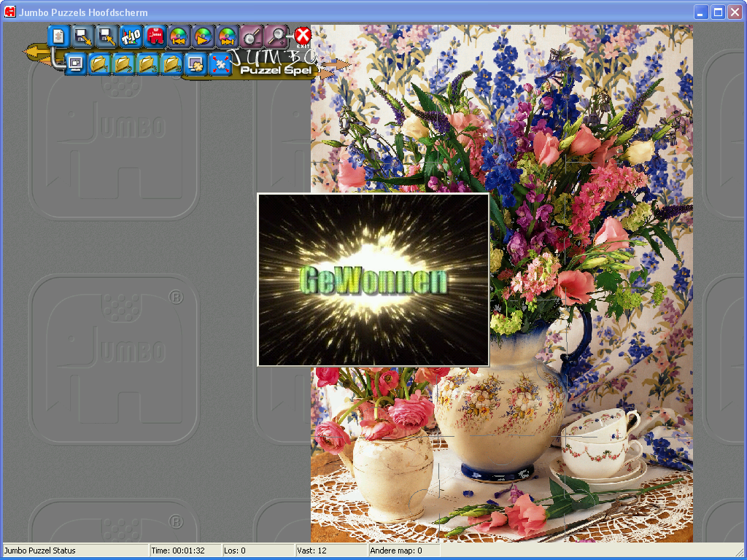Maximize the Jumbo Puzzels window
The image size is (747, 560).
[x=718, y=12]
